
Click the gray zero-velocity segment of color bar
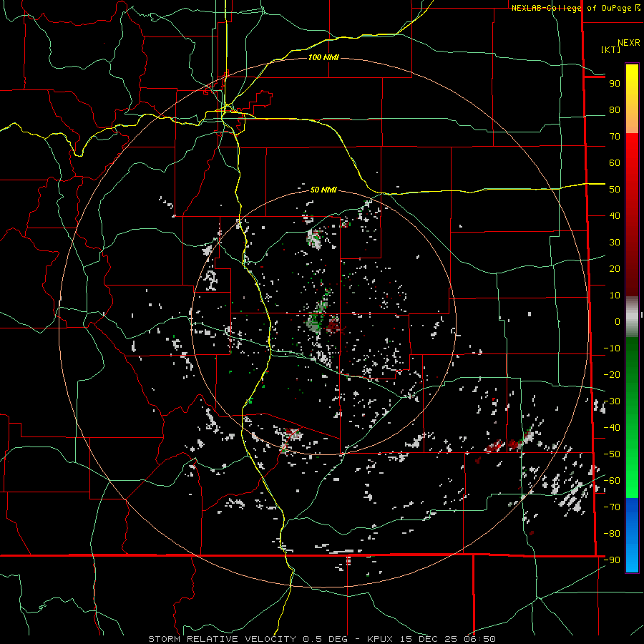click(x=632, y=317)
